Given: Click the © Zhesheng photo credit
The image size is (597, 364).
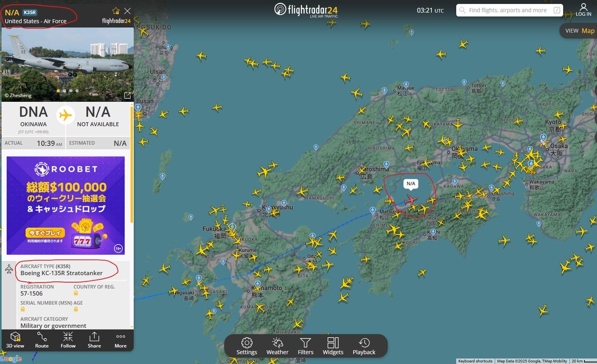Looking at the screenshot, I should click(x=18, y=94).
